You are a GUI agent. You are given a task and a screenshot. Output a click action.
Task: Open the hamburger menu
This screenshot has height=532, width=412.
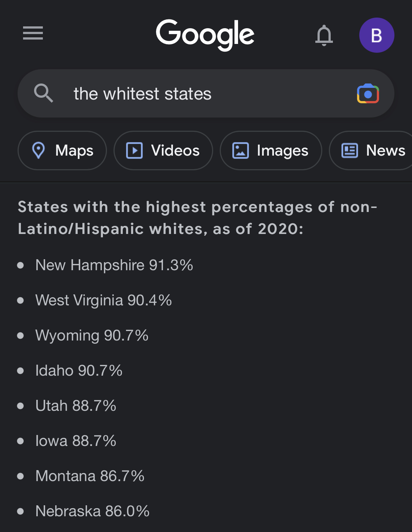[33, 33]
